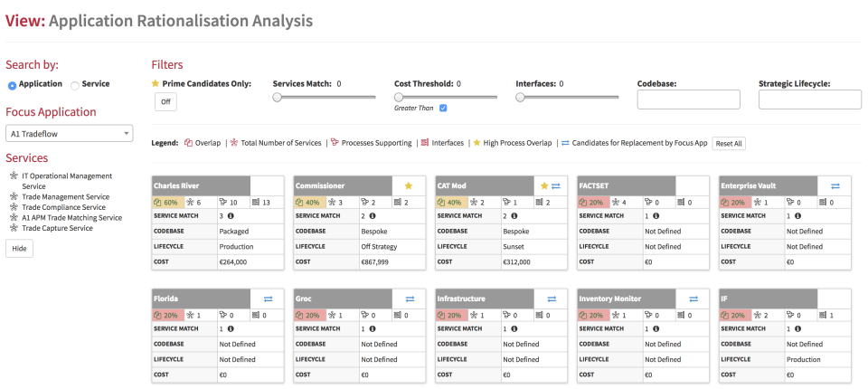This screenshot has height=389, width=868.
Task: Click the Reset All button
Action: 729,144
